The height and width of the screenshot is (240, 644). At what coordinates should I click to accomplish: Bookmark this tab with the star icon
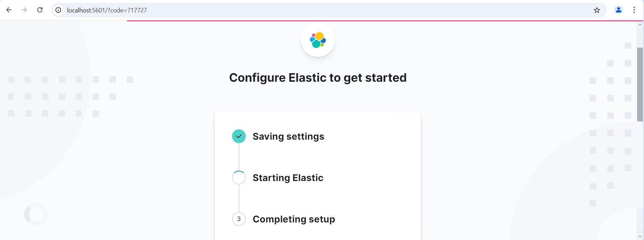[x=597, y=10]
